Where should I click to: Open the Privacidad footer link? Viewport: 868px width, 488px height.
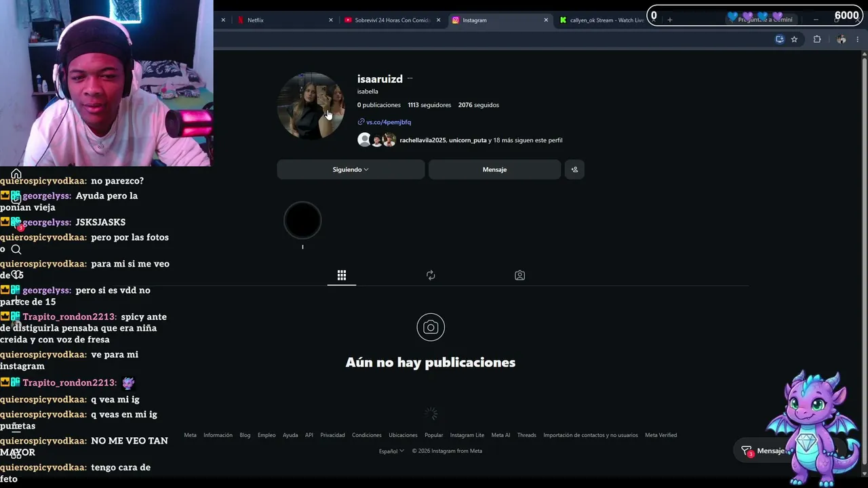click(x=332, y=435)
